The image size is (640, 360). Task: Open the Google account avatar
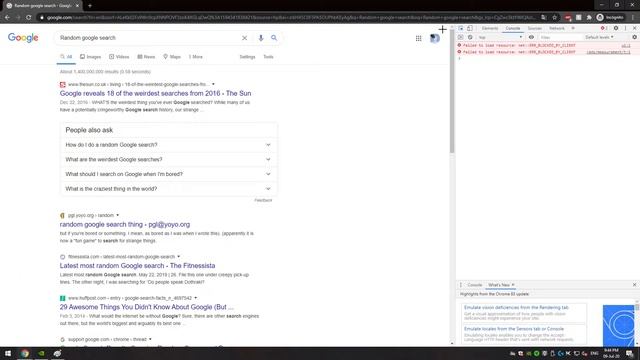pyautogui.click(x=435, y=38)
